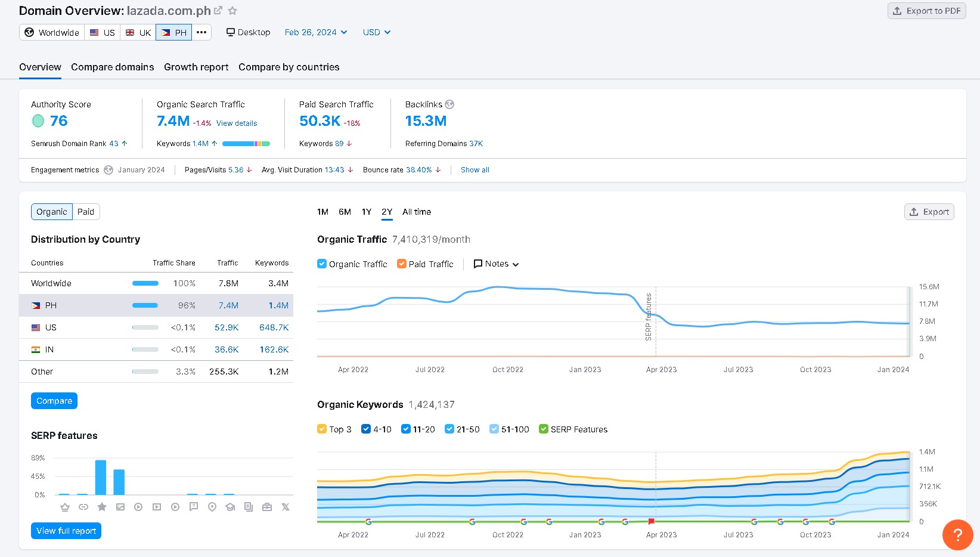Click the orange help question mark button

[x=957, y=534]
